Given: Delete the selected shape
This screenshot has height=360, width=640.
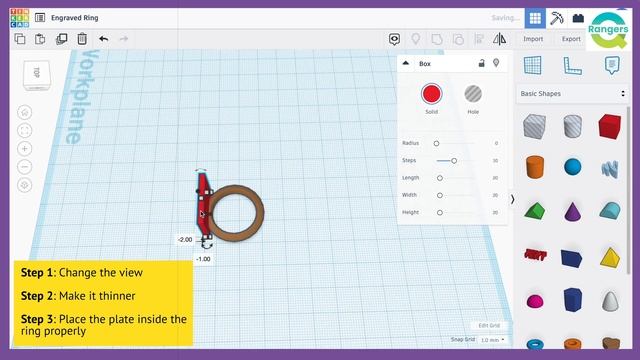Looking at the screenshot, I should (82, 39).
